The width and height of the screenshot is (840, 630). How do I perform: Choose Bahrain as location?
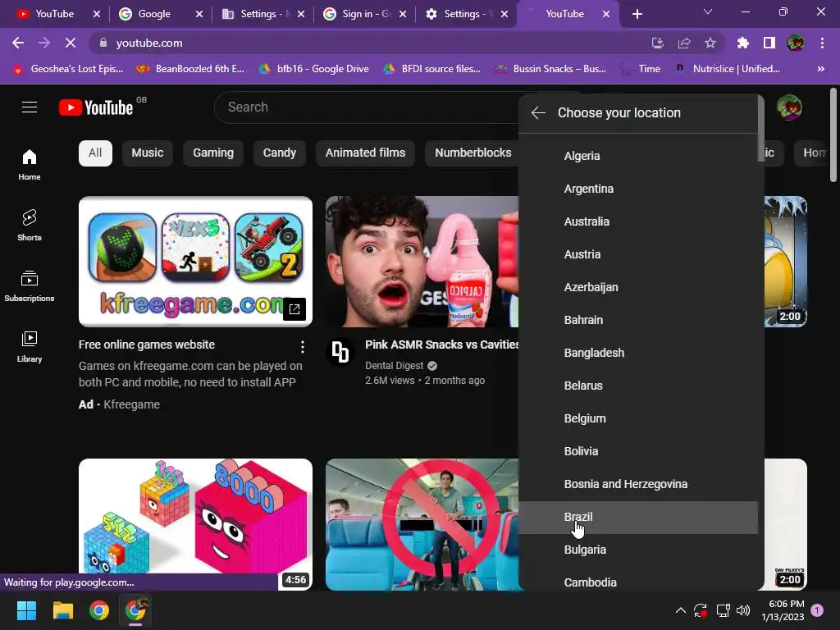click(638, 320)
